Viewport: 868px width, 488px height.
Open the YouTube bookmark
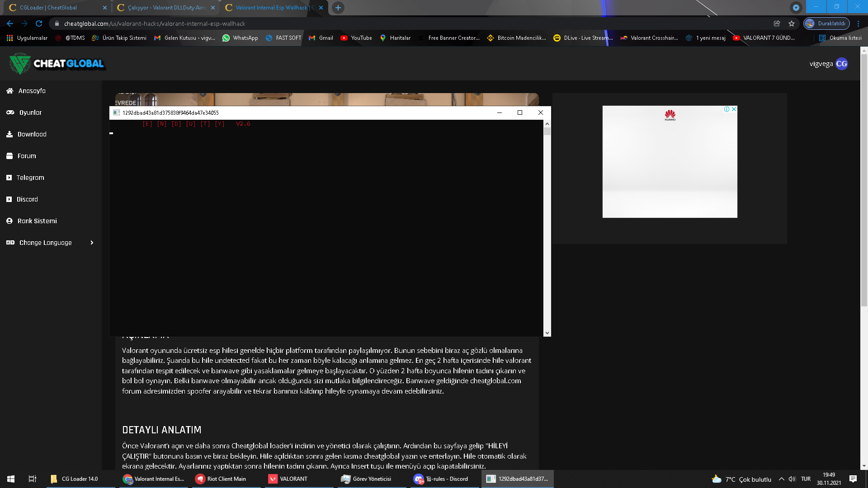coord(356,38)
